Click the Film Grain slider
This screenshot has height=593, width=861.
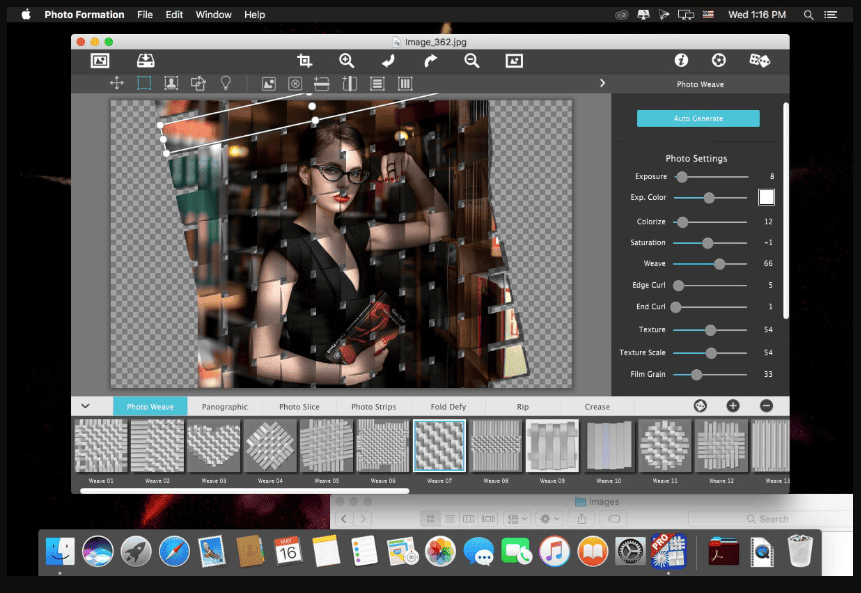point(711,374)
